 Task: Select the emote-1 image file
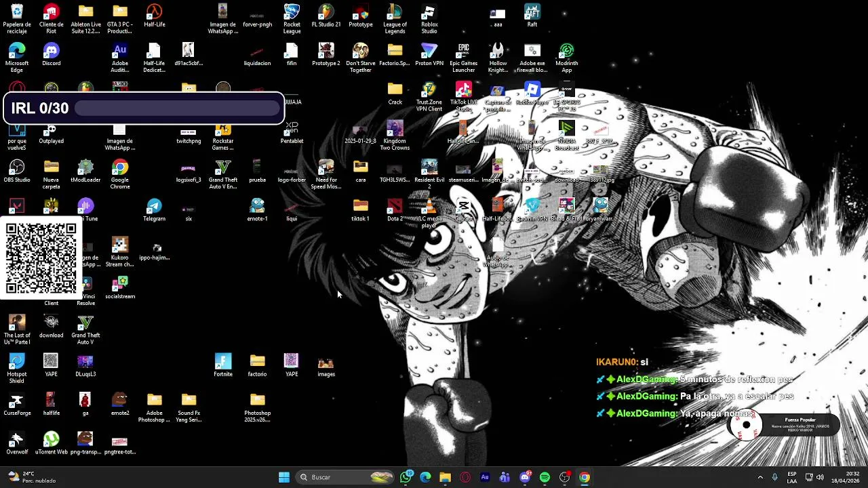pyautogui.click(x=258, y=210)
